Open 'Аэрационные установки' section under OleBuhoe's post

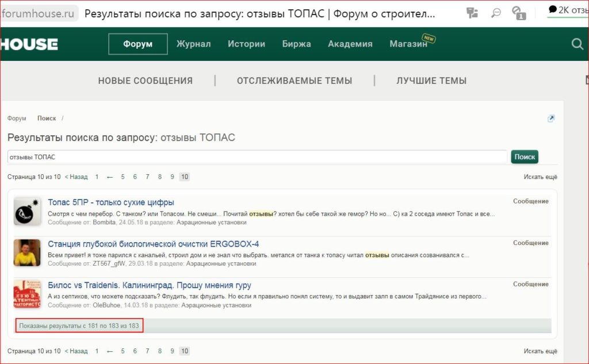pyautogui.click(x=216, y=305)
